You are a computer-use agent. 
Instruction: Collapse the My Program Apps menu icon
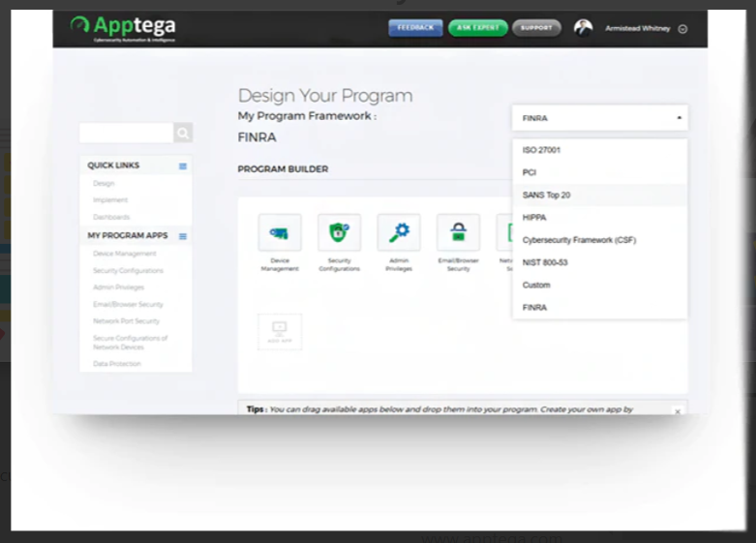point(183,236)
